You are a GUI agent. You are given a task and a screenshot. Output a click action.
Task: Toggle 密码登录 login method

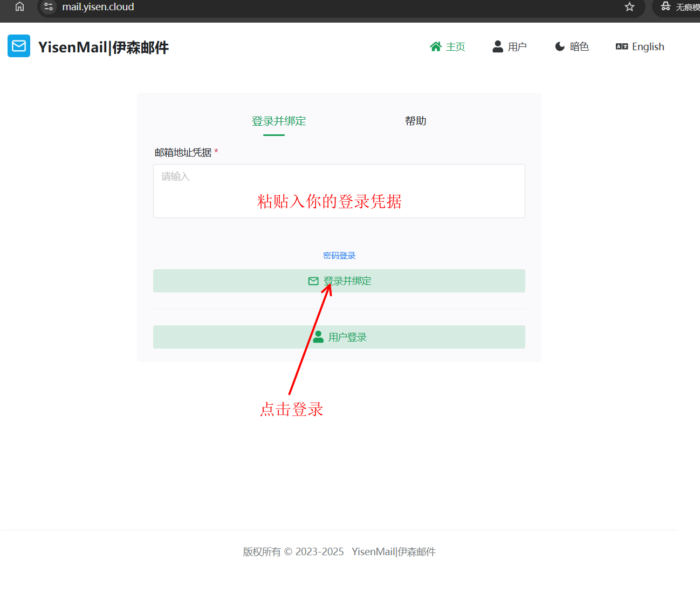tap(339, 255)
